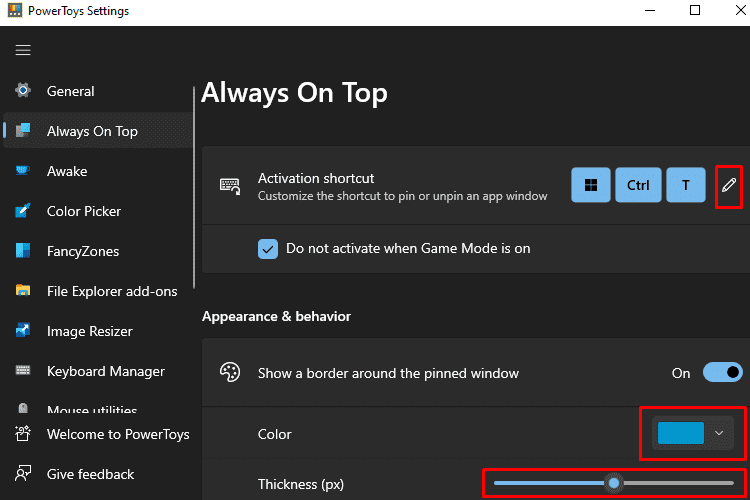The height and width of the screenshot is (500, 750).
Task: Click the sidebar vertical scrollbar
Action: 194,188
